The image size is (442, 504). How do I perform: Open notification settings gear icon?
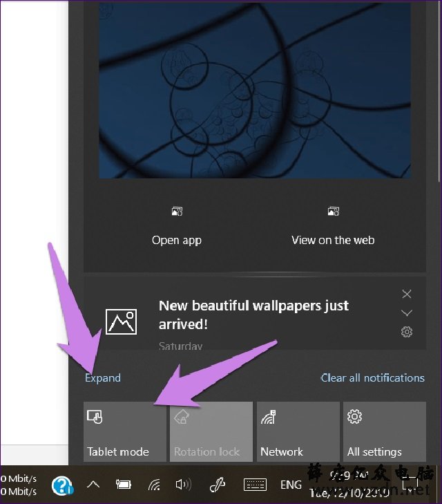pos(407,332)
